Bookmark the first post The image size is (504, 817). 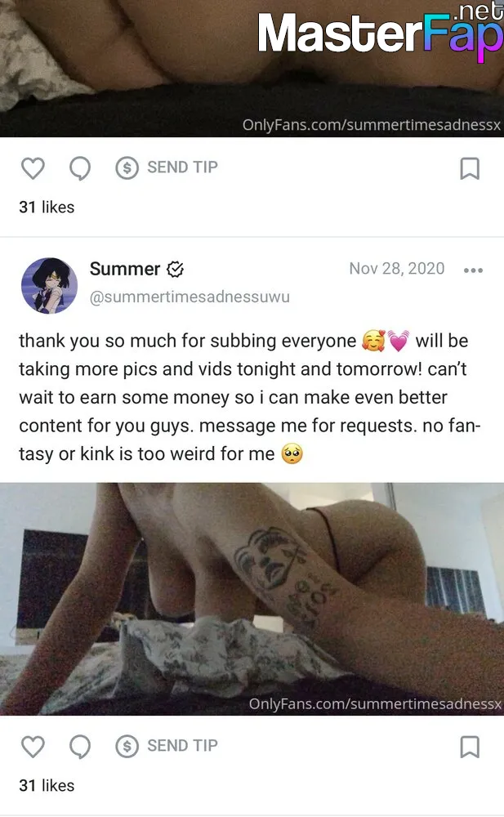pos(470,168)
